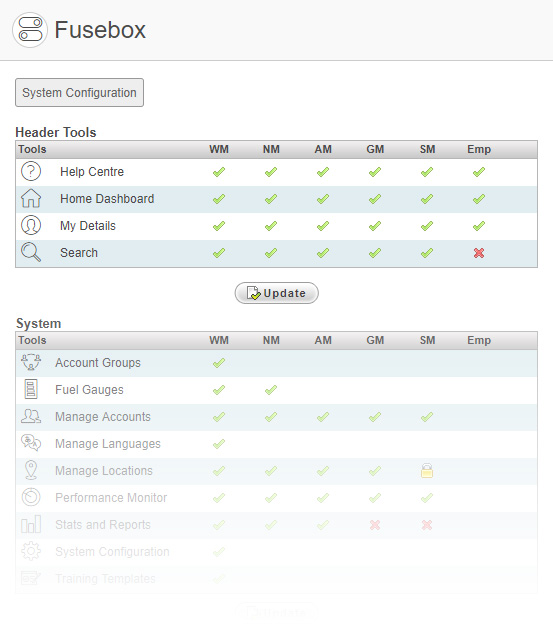Toggle Stats and Reports SM red cross
Viewport: 553px width, 628px height.
coord(427,525)
